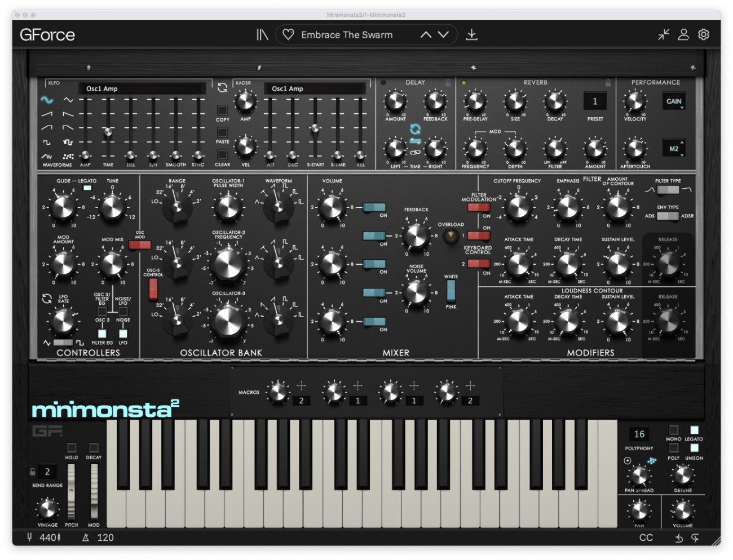Click the LFO rate sync icon

point(47,299)
